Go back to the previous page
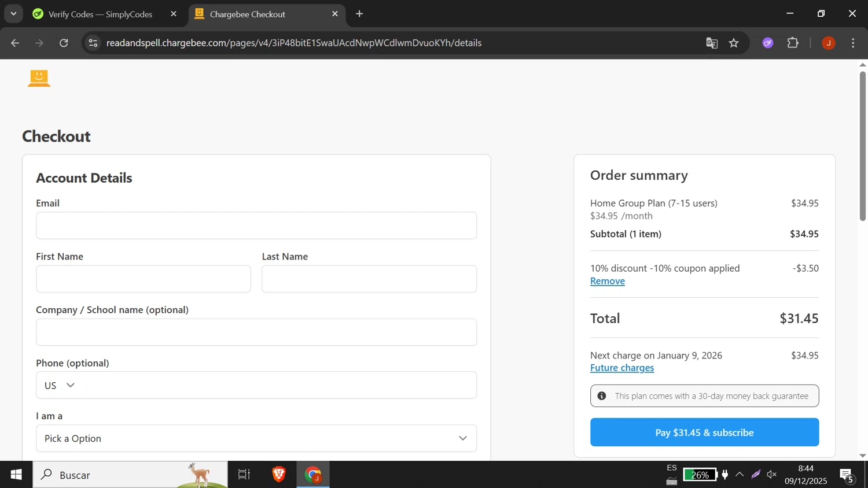868x488 pixels. (x=16, y=43)
